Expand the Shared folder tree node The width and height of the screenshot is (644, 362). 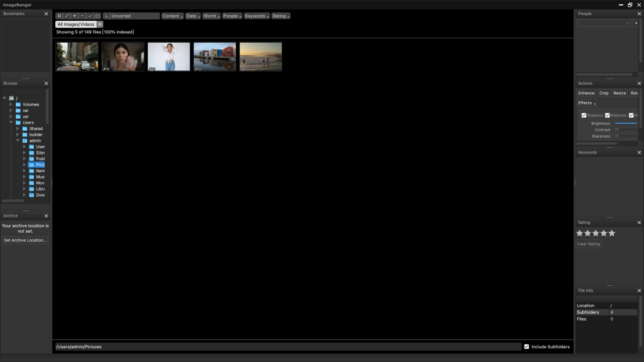(x=18, y=128)
